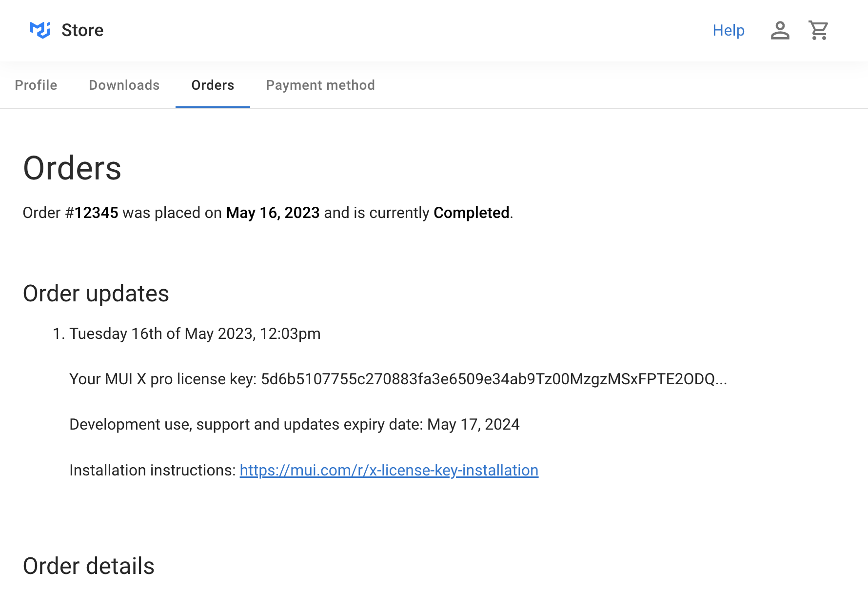Screen dimensions: 868x592
Task: Go to the Payment method tab
Action: coord(320,85)
